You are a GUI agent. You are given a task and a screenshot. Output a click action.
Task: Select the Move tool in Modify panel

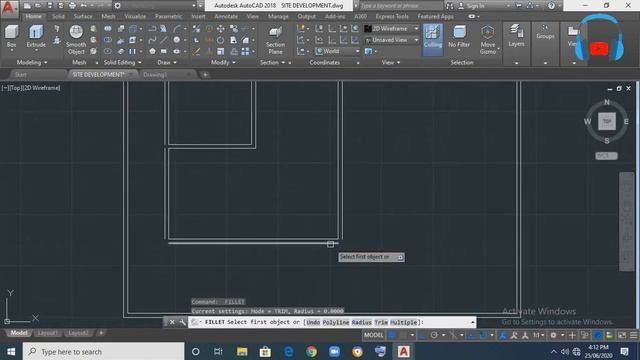(220, 29)
